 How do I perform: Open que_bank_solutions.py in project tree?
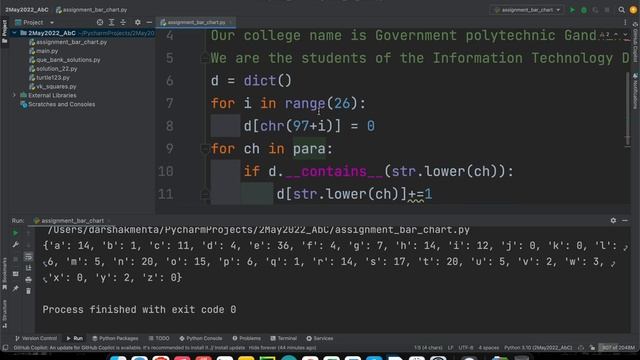(x=64, y=60)
